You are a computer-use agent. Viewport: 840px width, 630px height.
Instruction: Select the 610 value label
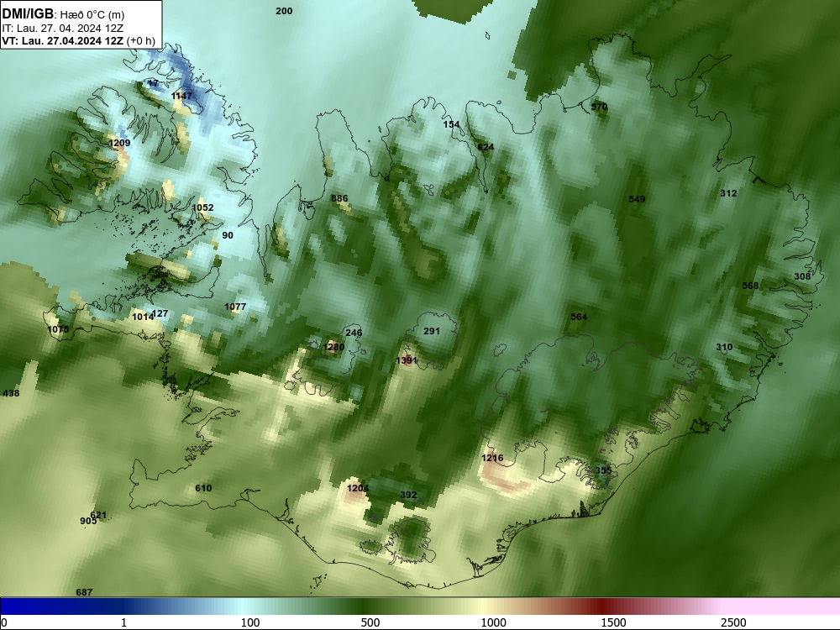coord(203,488)
